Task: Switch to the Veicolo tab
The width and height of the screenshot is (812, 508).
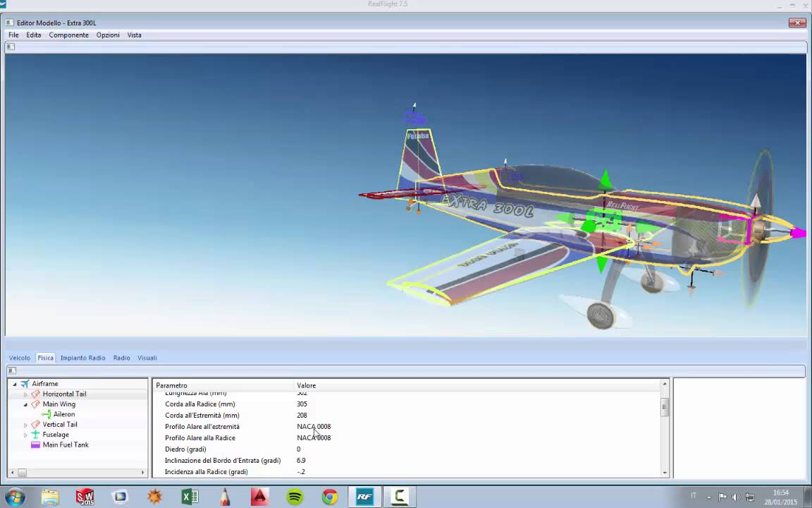Action: 20,358
